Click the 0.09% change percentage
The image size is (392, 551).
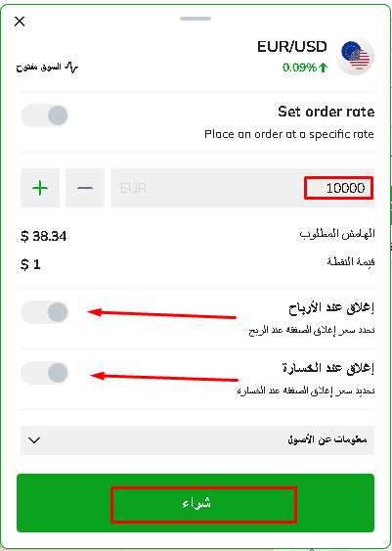[300, 68]
